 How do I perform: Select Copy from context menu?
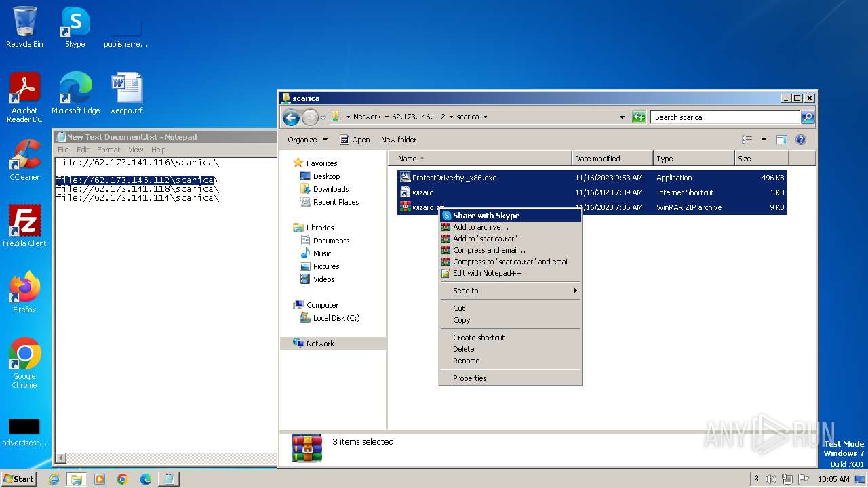pos(511,320)
